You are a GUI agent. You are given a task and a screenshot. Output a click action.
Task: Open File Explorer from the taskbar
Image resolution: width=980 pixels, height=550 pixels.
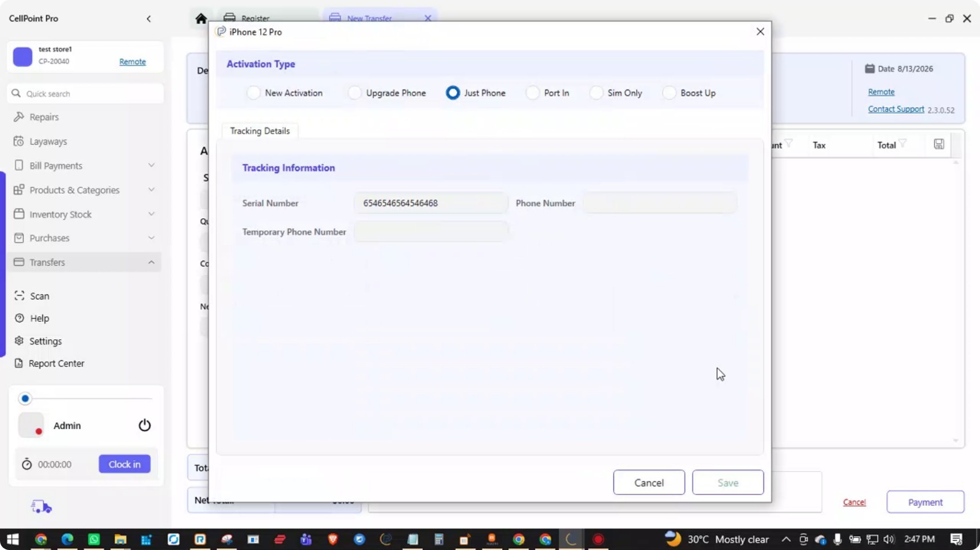click(x=120, y=540)
